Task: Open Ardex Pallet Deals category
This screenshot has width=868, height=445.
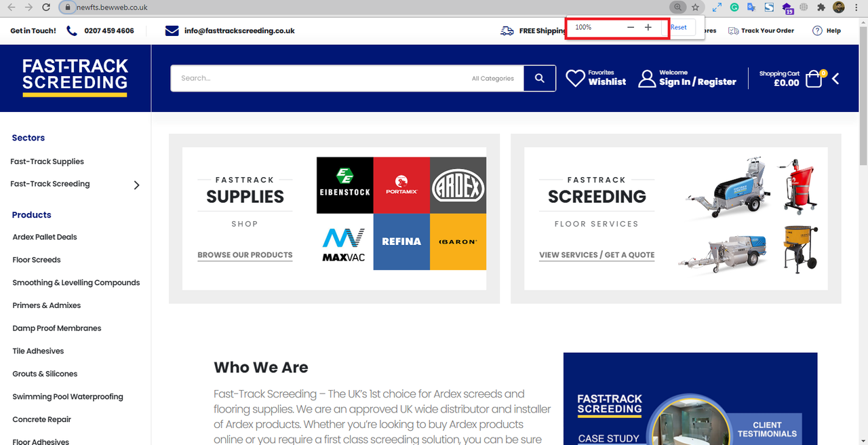Action: click(45, 237)
